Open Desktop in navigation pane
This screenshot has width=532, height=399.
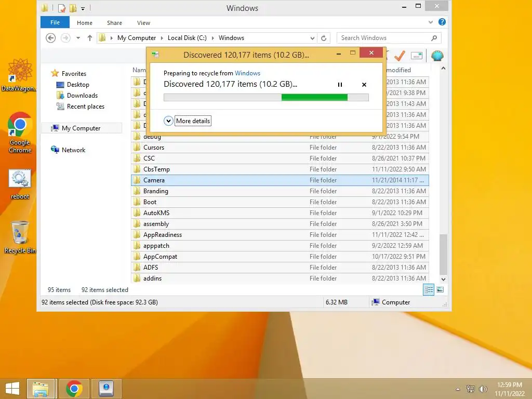[x=78, y=85]
